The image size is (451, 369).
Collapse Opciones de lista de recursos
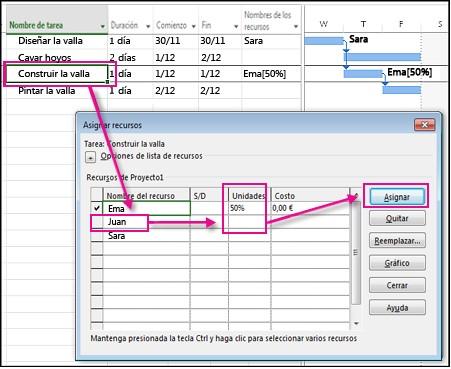[x=90, y=157]
